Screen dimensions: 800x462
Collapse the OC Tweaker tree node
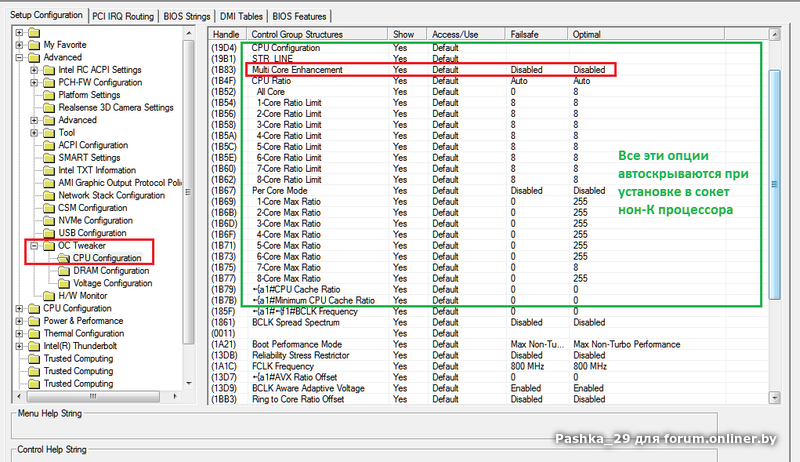coord(35,245)
